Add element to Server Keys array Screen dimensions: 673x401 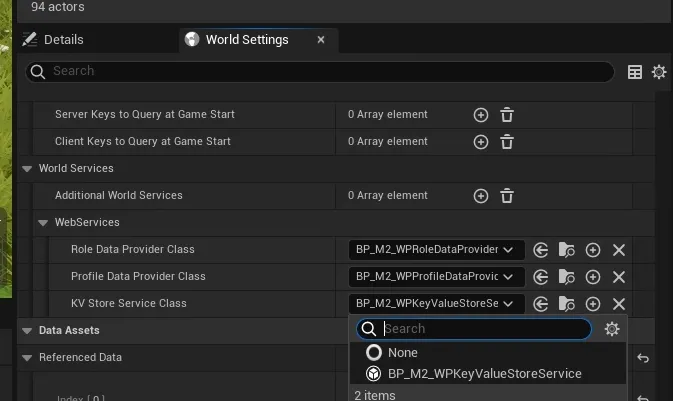click(x=481, y=115)
